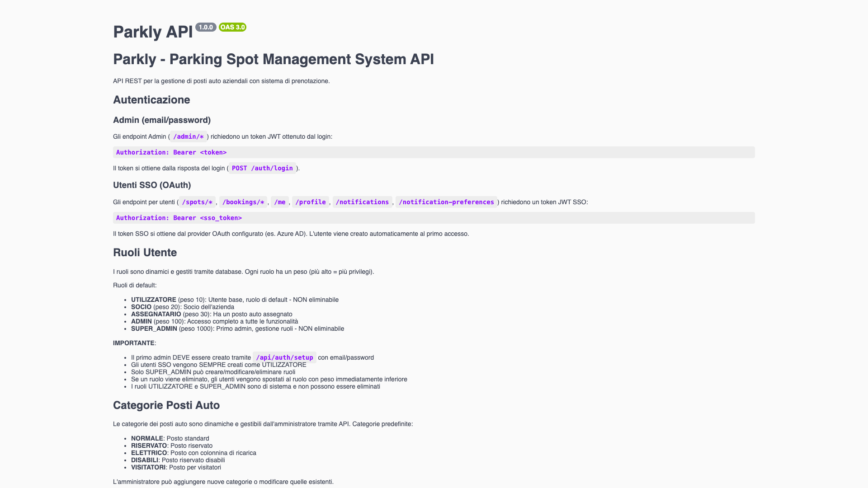
Task: Click the /bookings/* endpoint code
Action: click(x=243, y=202)
